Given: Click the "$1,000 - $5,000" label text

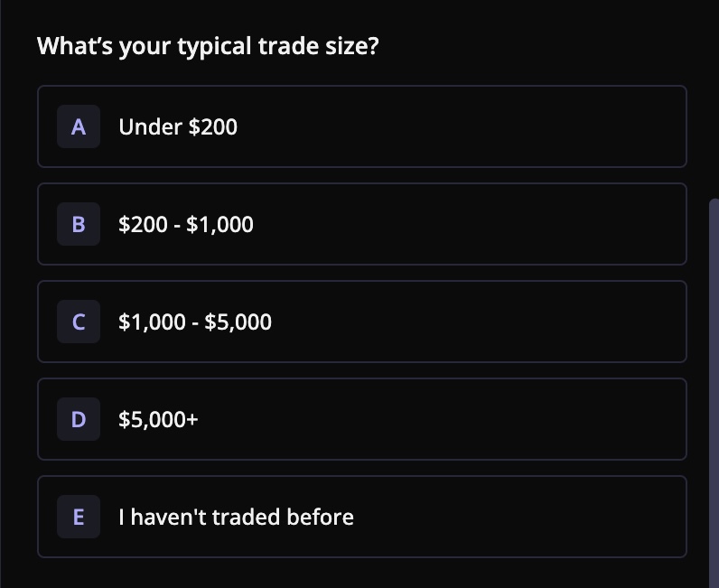Looking at the screenshot, I should [x=195, y=322].
